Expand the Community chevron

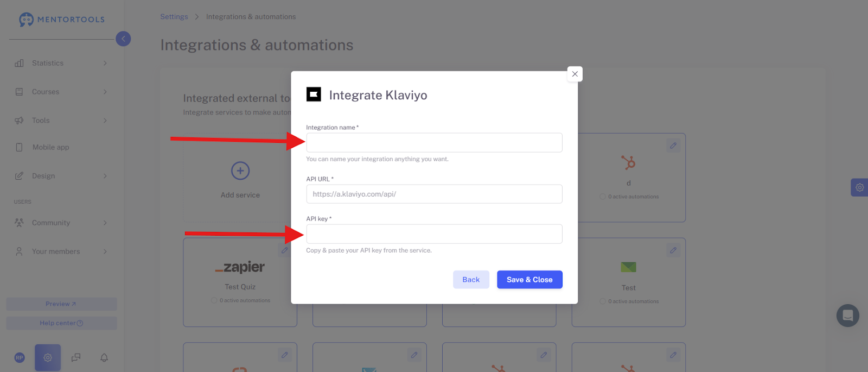click(x=105, y=223)
